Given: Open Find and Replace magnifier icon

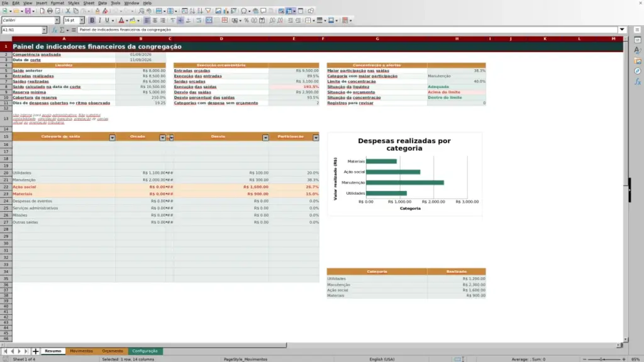Looking at the screenshot, I should click(141, 11).
